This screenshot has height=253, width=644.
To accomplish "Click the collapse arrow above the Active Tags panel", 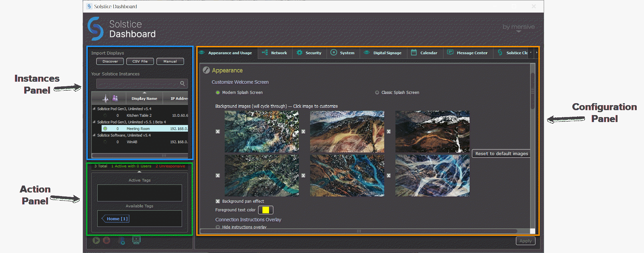I will point(139,172).
